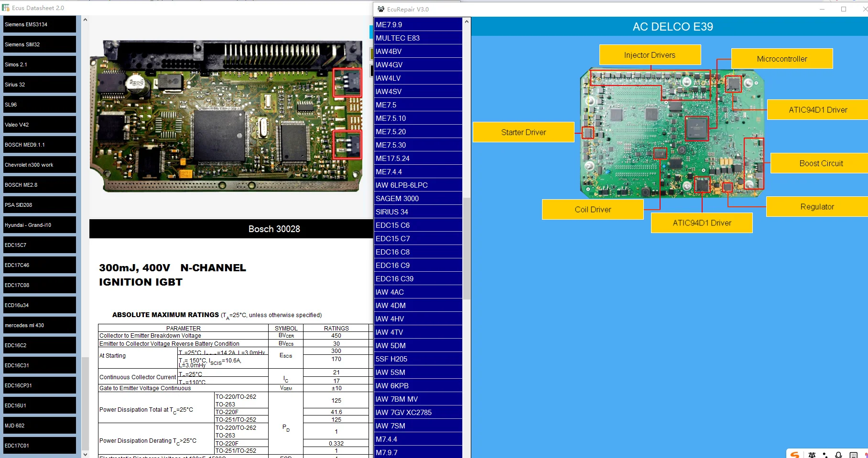Open the EDC16C2 datasheet

click(40, 345)
